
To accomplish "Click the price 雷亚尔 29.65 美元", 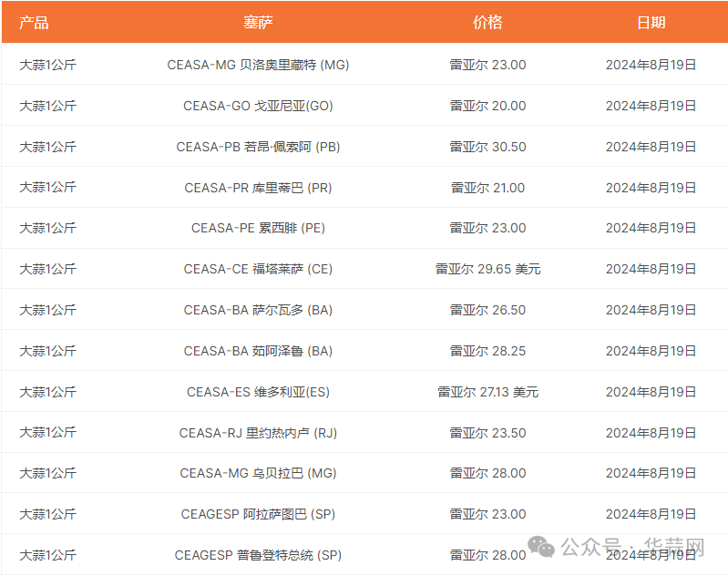I will pos(487,269).
